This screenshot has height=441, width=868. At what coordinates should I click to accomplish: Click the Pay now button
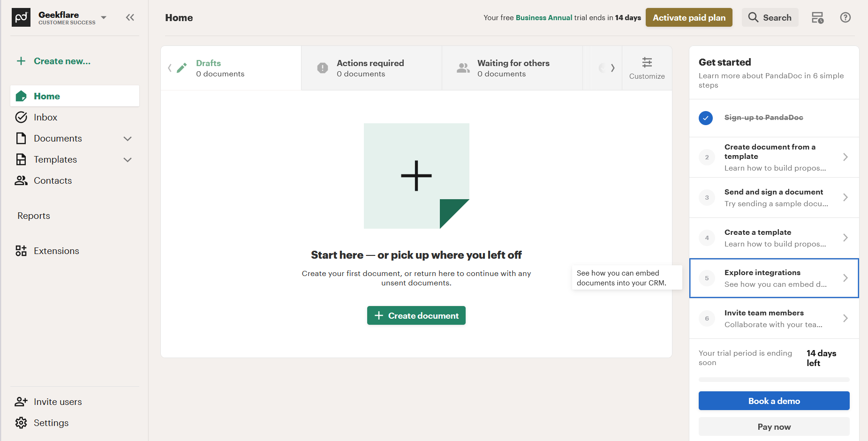[774, 426]
